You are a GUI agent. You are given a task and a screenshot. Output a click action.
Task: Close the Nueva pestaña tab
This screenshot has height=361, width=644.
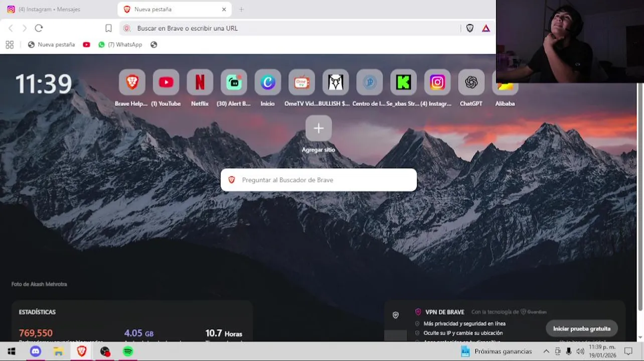[x=224, y=10]
